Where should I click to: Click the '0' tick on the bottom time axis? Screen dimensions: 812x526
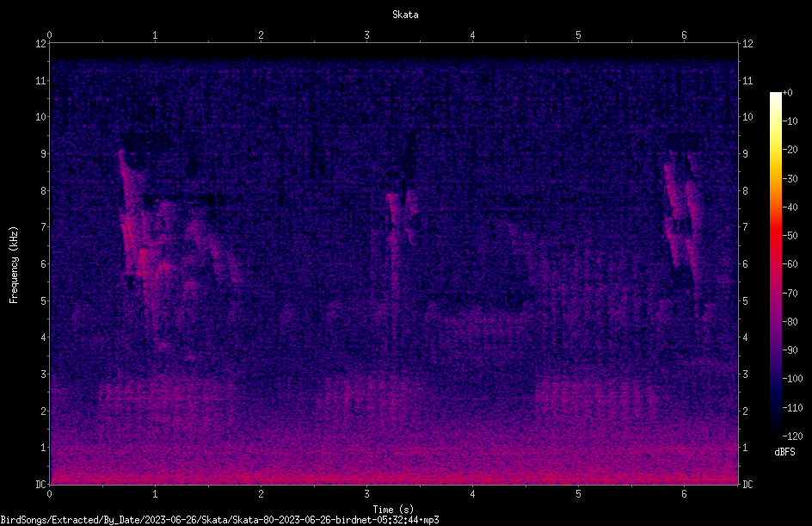pyautogui.click(x=49, y=494)
